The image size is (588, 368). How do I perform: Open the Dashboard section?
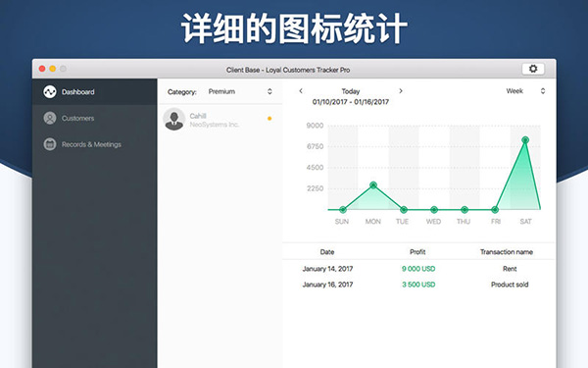[94, 91]
